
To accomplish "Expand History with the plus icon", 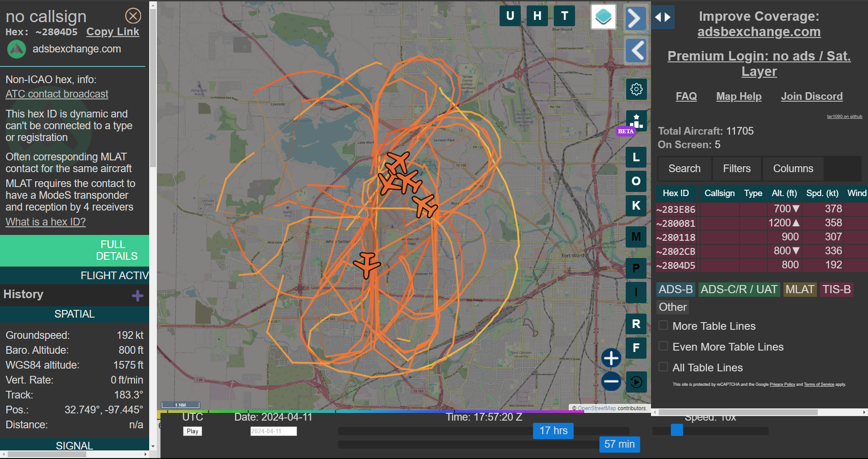I will coord(137,296).
